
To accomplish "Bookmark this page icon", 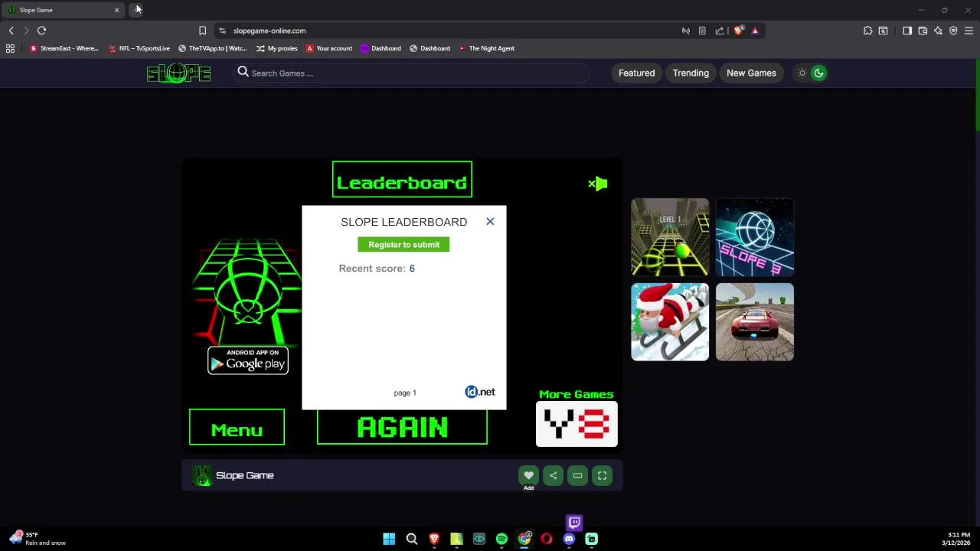I will [202, 31].
